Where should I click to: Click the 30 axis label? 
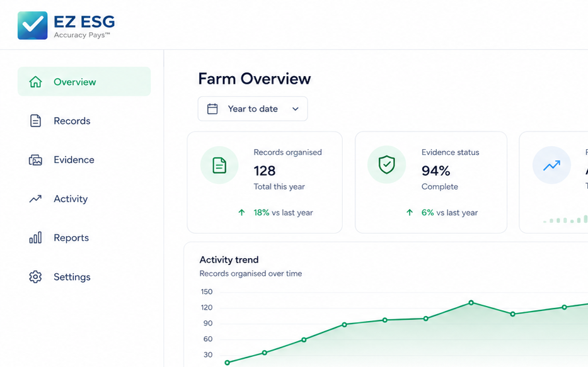pos(208,354)
